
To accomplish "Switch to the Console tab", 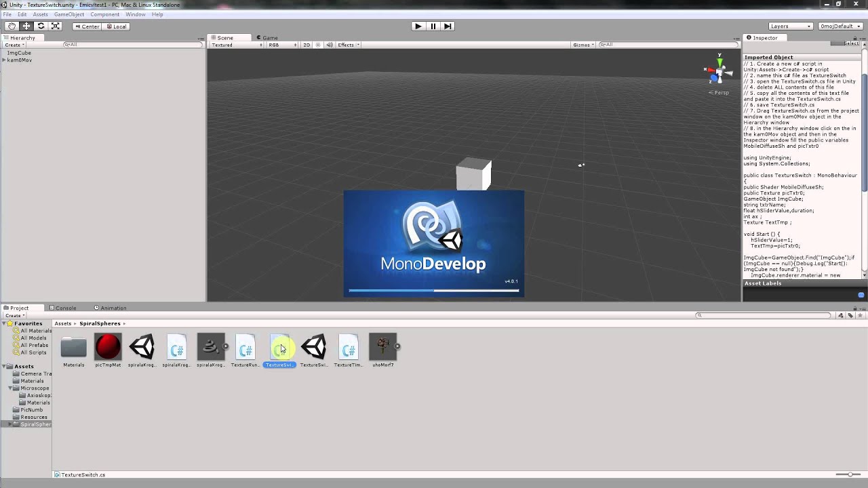I will 62,308.
